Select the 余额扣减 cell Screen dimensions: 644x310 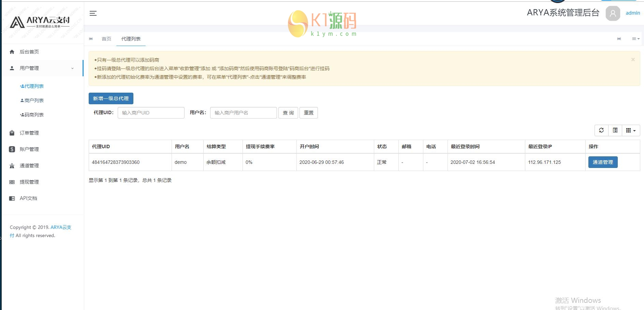coord(223,162)
